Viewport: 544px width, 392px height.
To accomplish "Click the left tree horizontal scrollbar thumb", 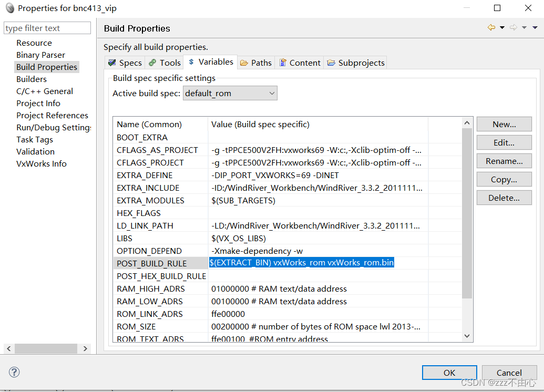I will [x=46, y=348].
